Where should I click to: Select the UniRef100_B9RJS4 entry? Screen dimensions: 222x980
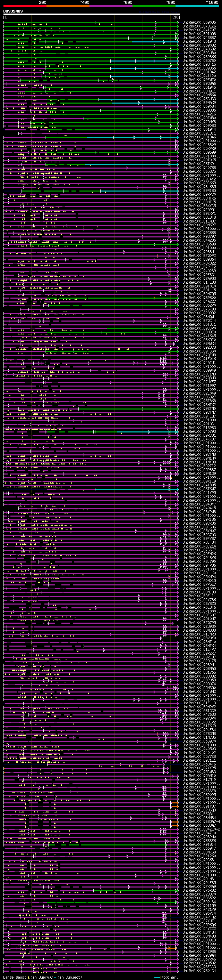tap(199, 902)
